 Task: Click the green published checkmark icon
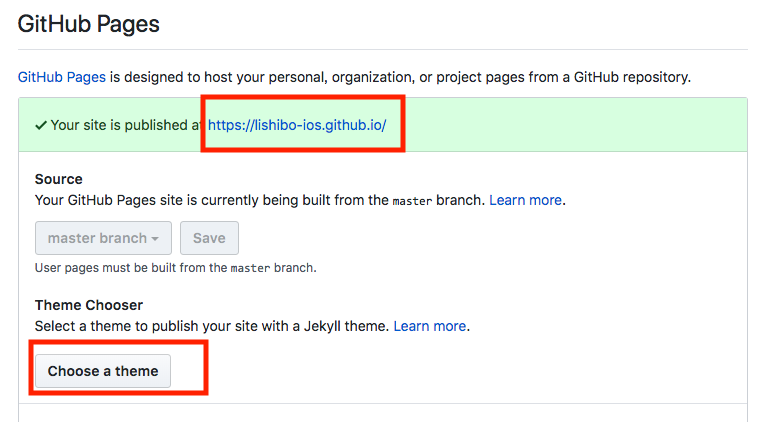tap(41, 125)
